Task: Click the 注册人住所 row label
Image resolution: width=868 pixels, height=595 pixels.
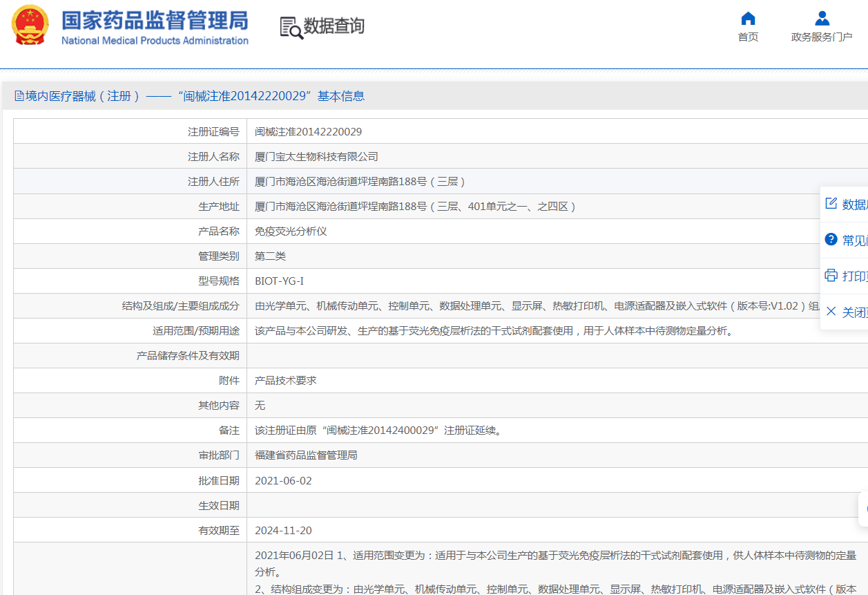Action: [213, 182]
